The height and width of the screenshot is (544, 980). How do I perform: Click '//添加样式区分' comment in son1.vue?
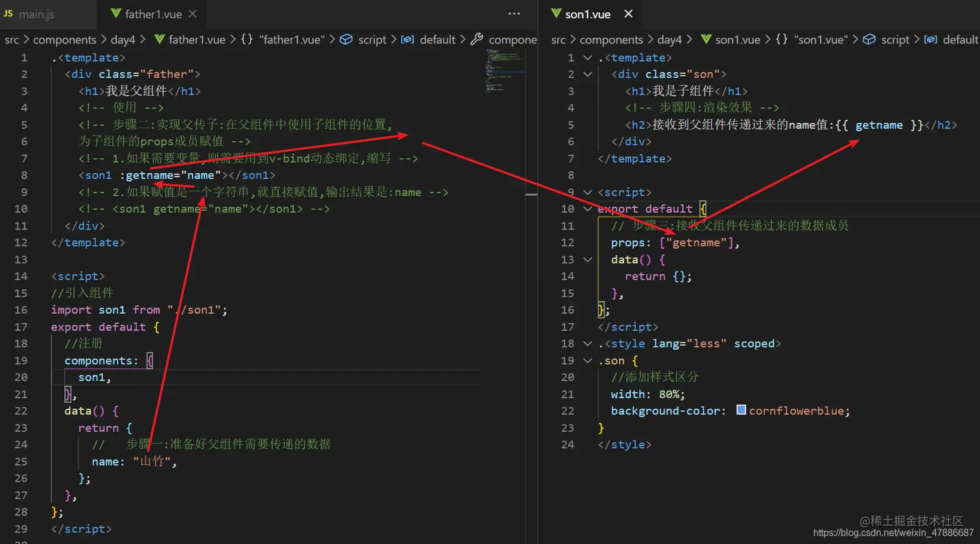(655, 377)
